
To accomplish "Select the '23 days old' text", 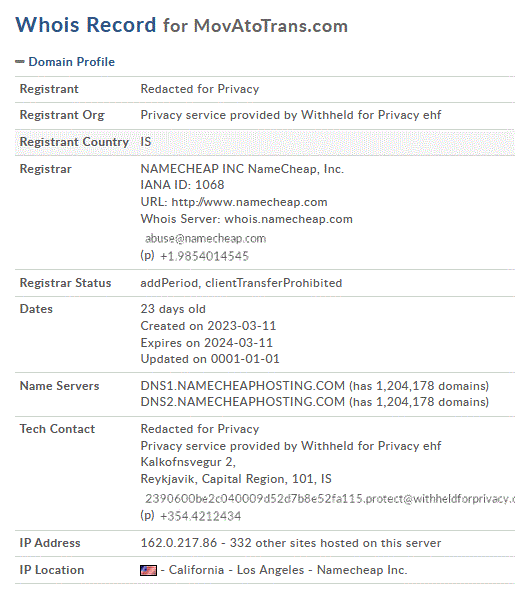I will pos(173,309).
